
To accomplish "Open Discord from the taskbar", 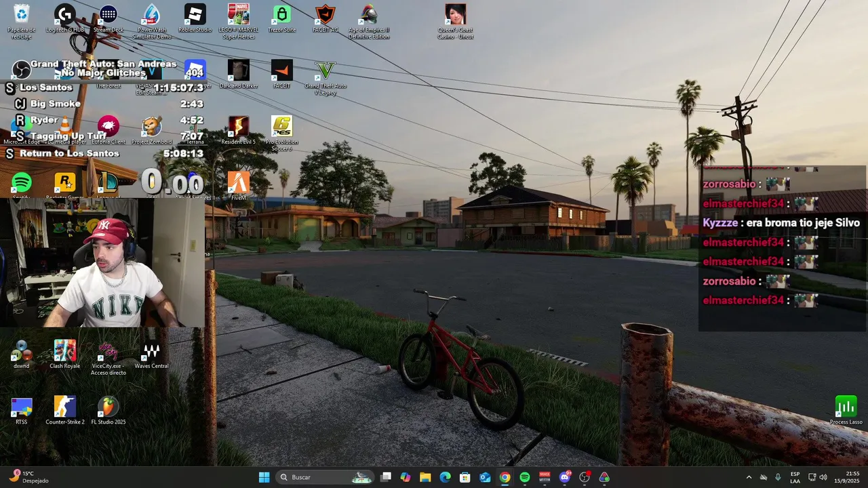I will coord(564,477).
